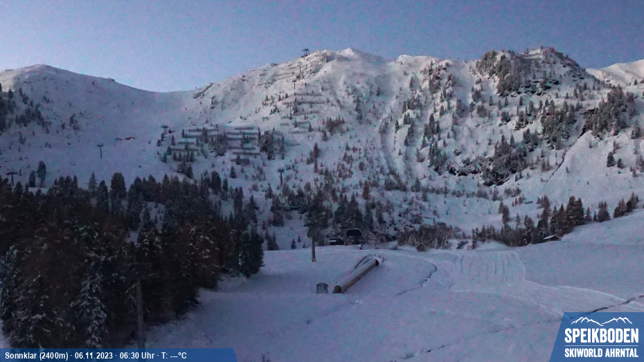Click the long covered conveyor tunnel on the slope
The width and height of the screenshot is (644, 362).
(357, 273)
